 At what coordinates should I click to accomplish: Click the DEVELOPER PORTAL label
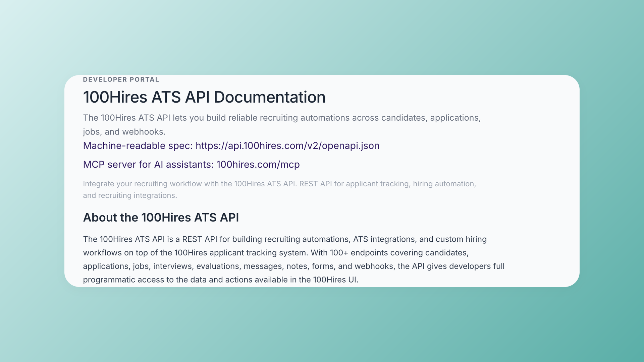pos(121,80)
